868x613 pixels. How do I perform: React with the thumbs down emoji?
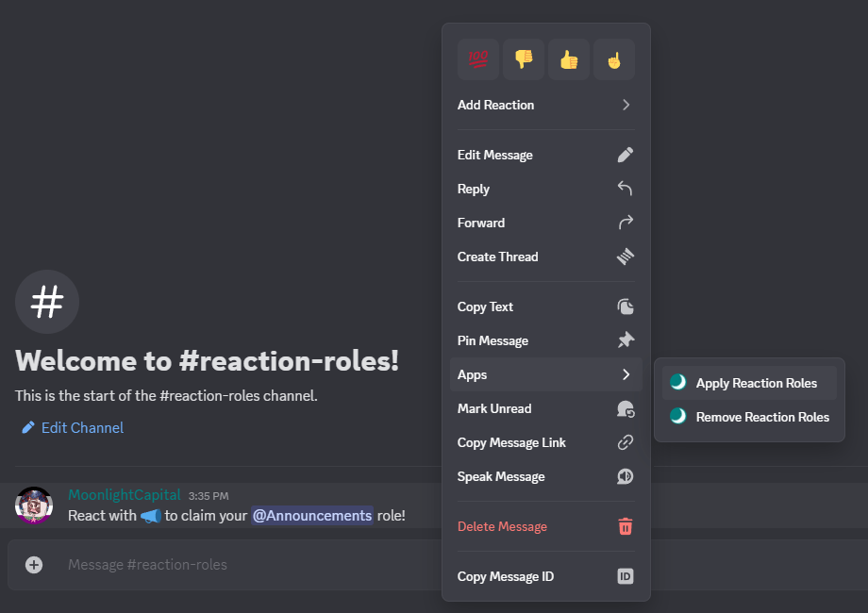pos(524,59)
